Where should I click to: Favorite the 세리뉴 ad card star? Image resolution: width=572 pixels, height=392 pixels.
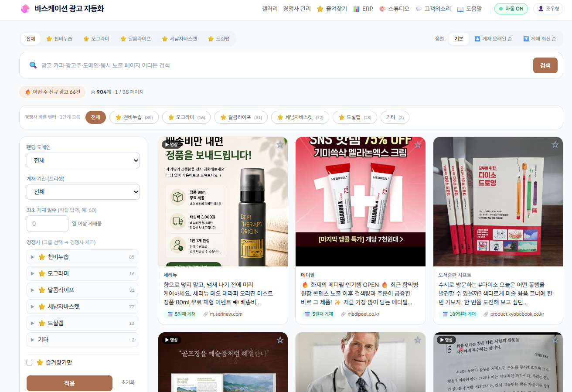coord(280,145)
